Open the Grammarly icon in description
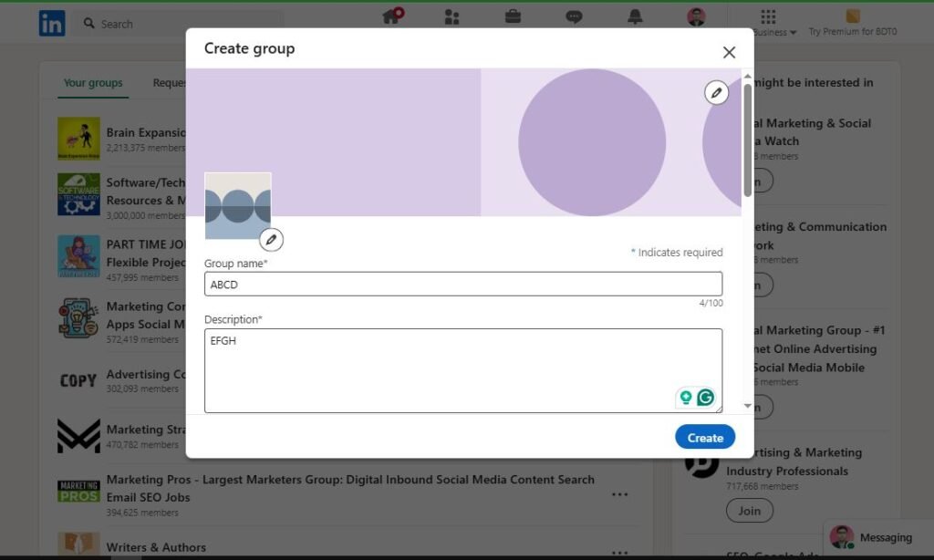The image size is (934, 560). [706, 398]
